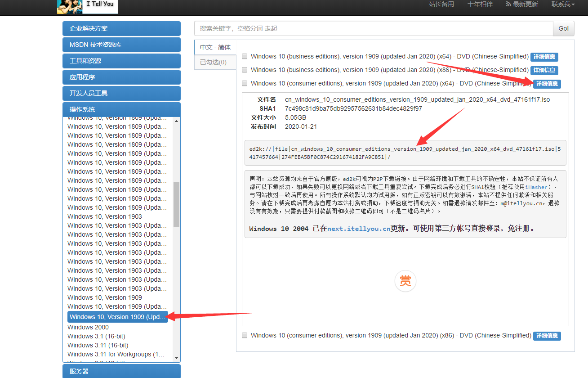Click the orange 赏 reward icon
The image size is (588, 378).
click(x=405, y=281)
